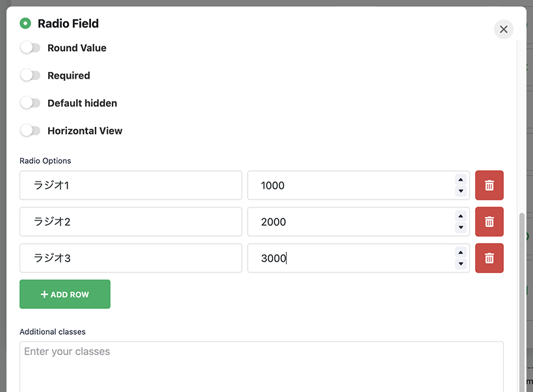Click the Additional classes text area
The width and height of the screenshot is (533, 392).
(261, 367)
